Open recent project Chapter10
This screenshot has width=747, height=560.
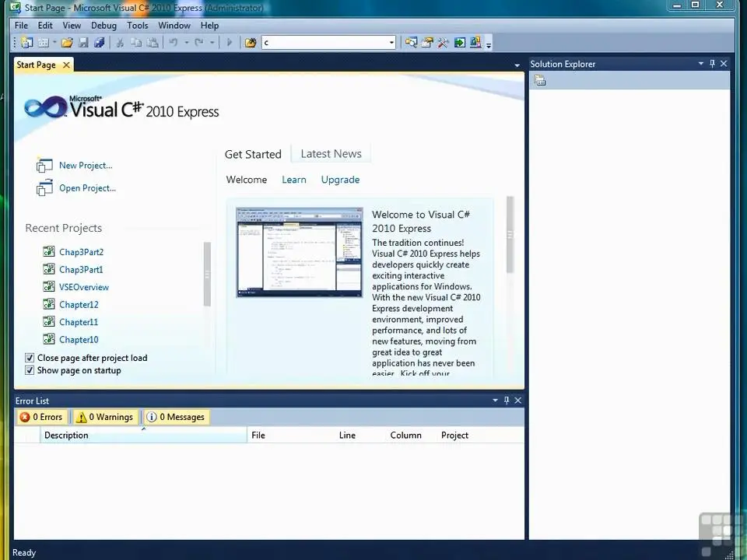(x=79, y=340)
